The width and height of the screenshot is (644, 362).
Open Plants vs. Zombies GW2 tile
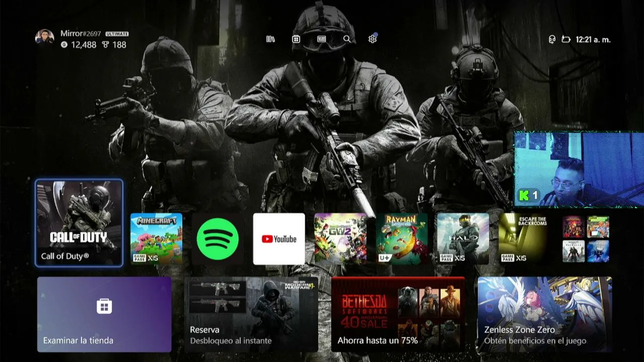coord(341,239)
